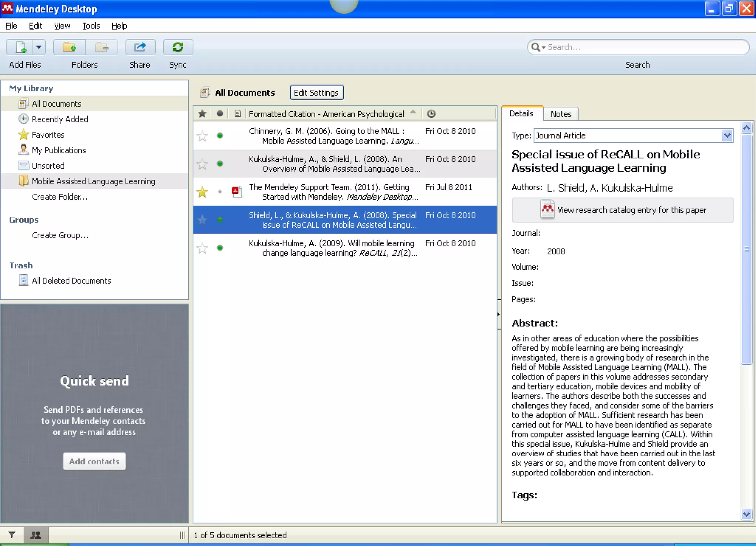756x546 pixels.
Task: Star the Chinnery 2006 document as favorite
Action: point(202,136)
